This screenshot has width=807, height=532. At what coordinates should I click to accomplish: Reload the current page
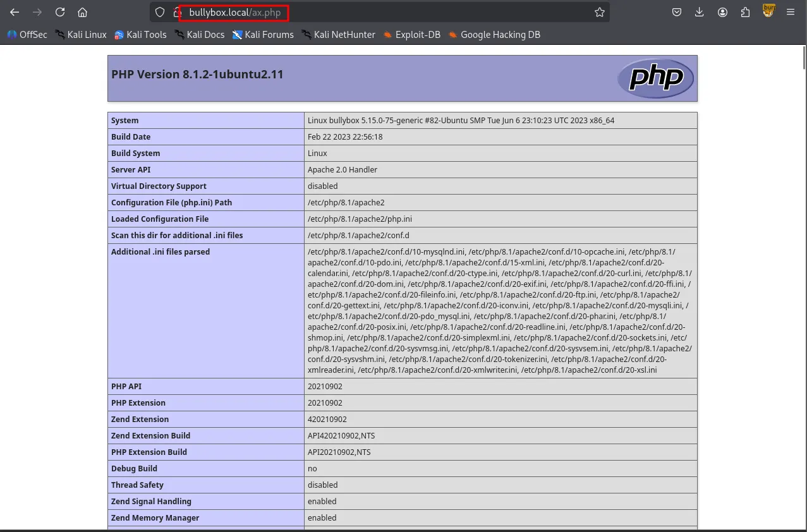[60, 12]
